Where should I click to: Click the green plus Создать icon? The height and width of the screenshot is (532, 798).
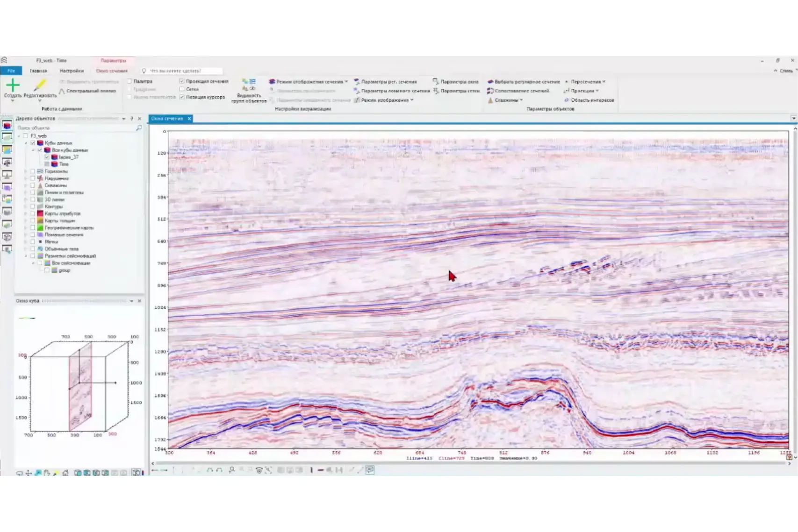pos(13,85)
